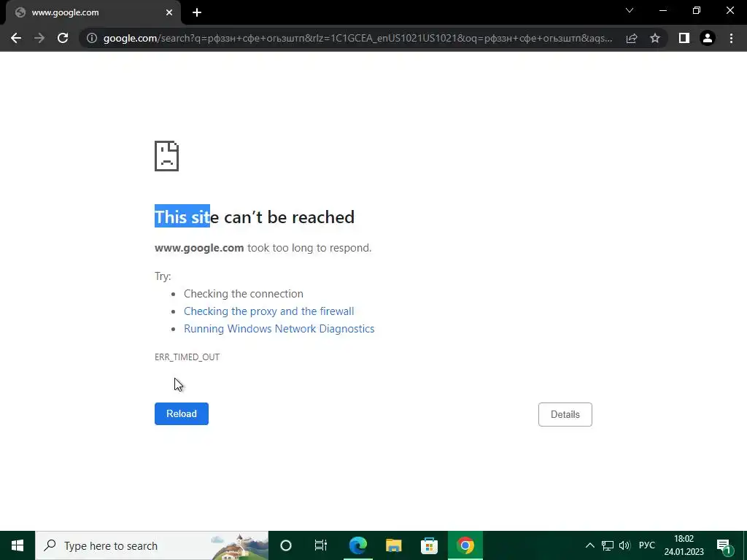Open Checking the proxy and the firewall link
The height and width of the screenshot is (560, 747).
click(268, 311)
